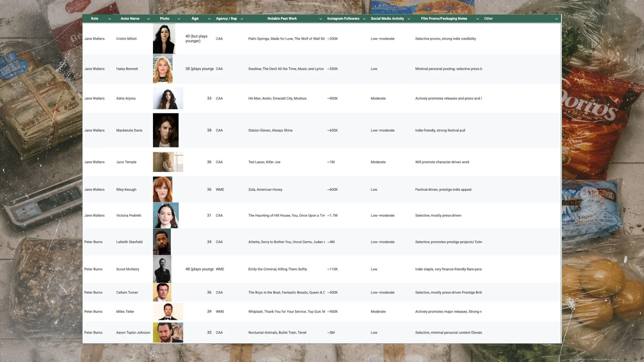Click Juno Temple's notable work cell
The height and width of the screenshot is (362, 644).
(x=264, y=162)
